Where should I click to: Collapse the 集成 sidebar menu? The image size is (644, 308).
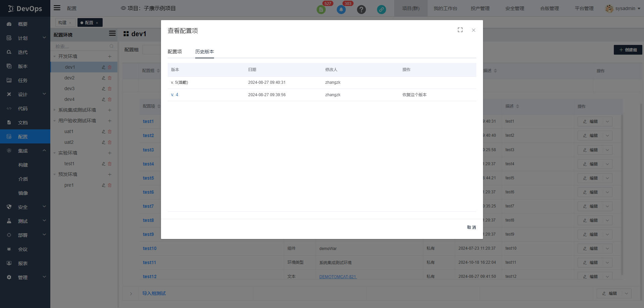[x=44, y=151]
